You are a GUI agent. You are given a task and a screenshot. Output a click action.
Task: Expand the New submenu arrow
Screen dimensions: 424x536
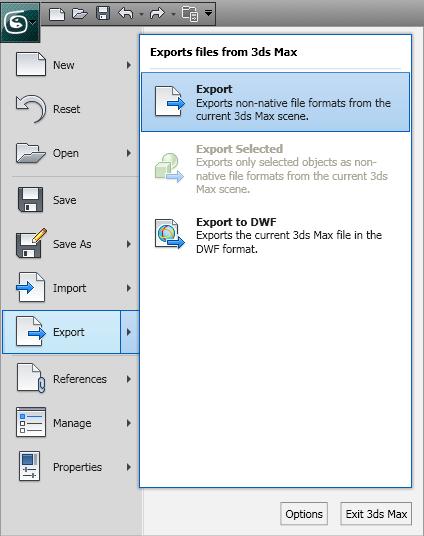[x=129, y=65]
